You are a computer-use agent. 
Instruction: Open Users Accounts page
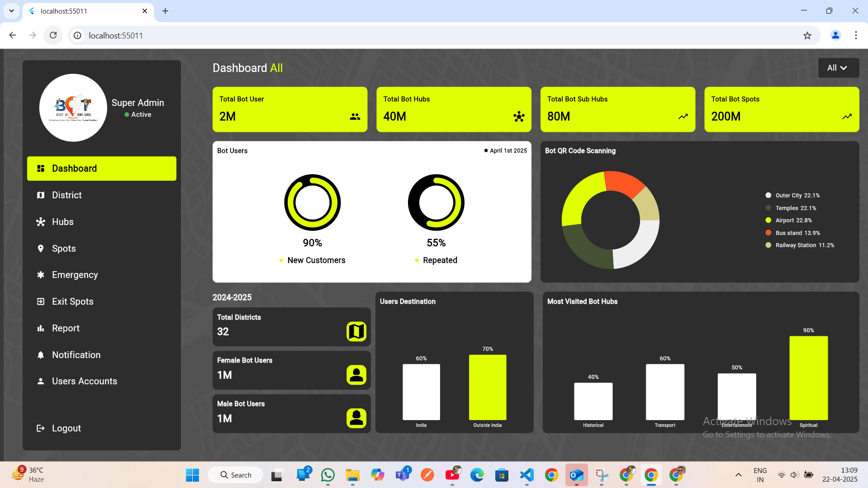click(84, 381)
